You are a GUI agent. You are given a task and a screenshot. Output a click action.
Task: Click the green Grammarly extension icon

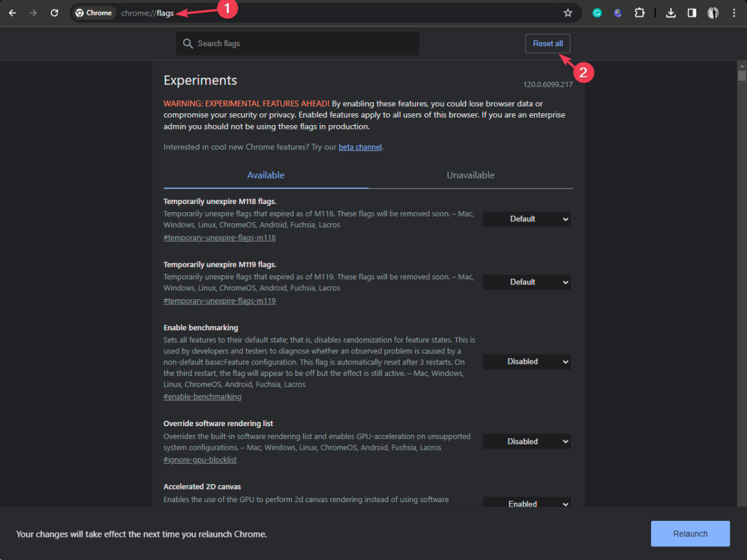[597, 12]
